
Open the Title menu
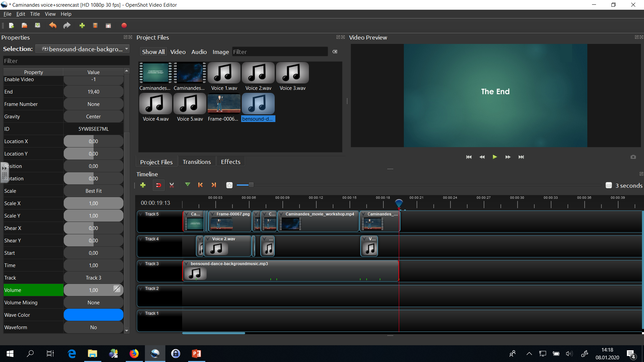35,14
